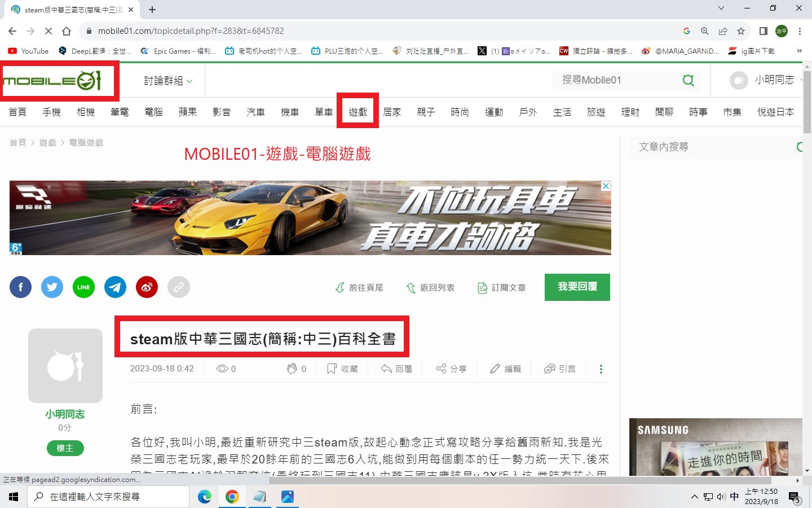
Task: Share post via LINE icon
Action: pos(84,287)
